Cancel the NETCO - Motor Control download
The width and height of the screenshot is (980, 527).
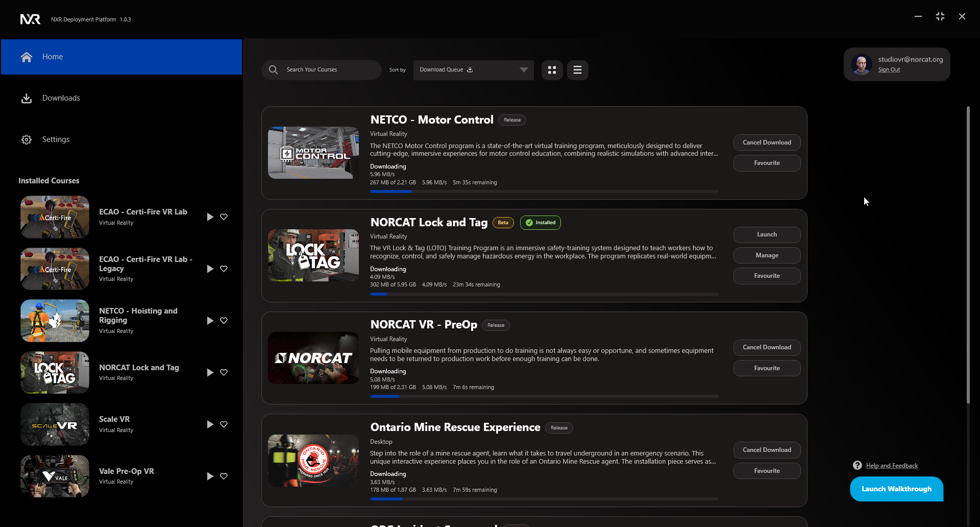click(767, 142)
